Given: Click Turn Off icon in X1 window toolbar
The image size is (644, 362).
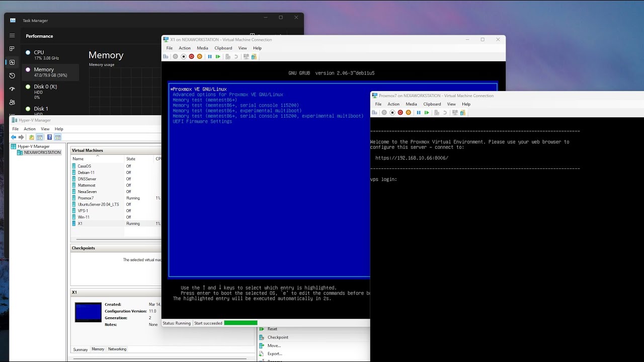Looking at the screenshot, I should tap(184, 56).
